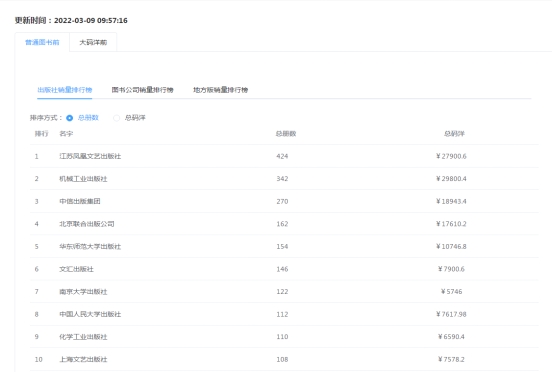The width and height of the screenshot is (552, 372).
Task: Click rank number 10 in the table
Action: click(x=38, y=359)
